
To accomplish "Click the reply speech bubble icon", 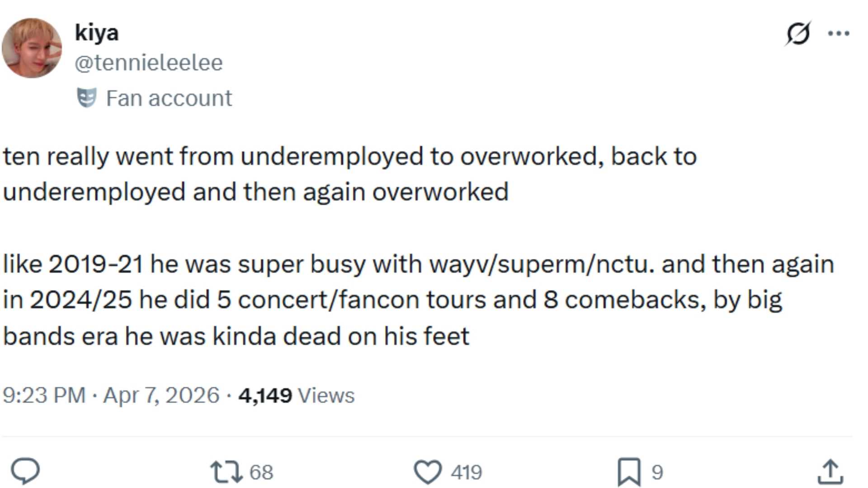I will click(25, 471).
